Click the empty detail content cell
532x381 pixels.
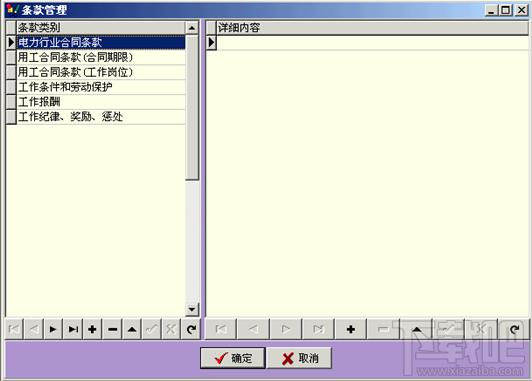coord(373,42)
